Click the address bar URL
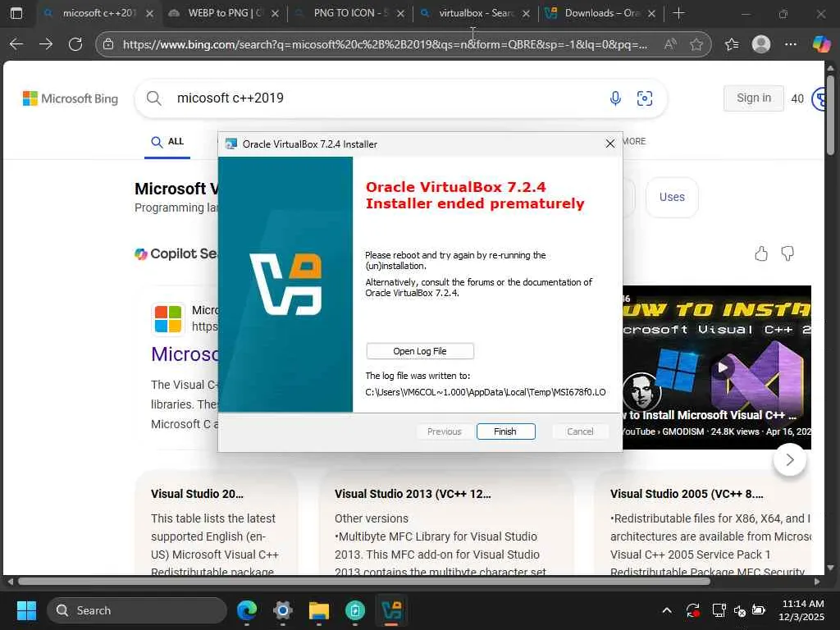Screen dimensions: 840x630 point(385,44)
